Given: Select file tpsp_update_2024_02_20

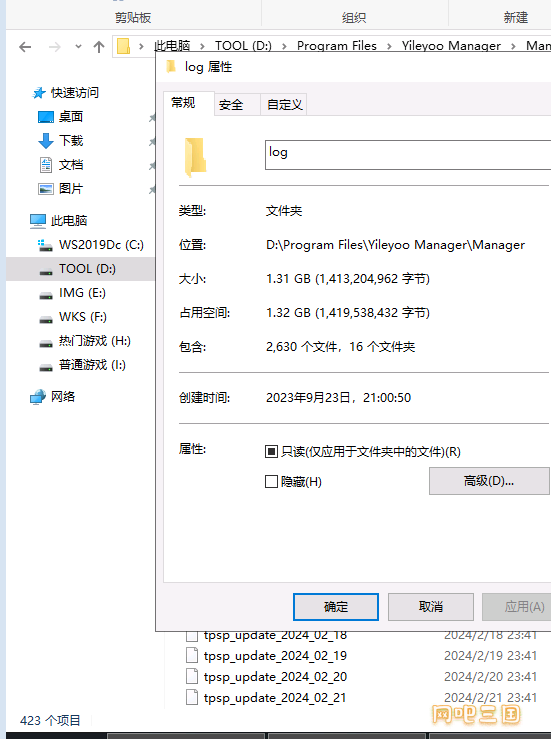Looking at the screenshot, I should pyautogui.click(x=275, y=677).
